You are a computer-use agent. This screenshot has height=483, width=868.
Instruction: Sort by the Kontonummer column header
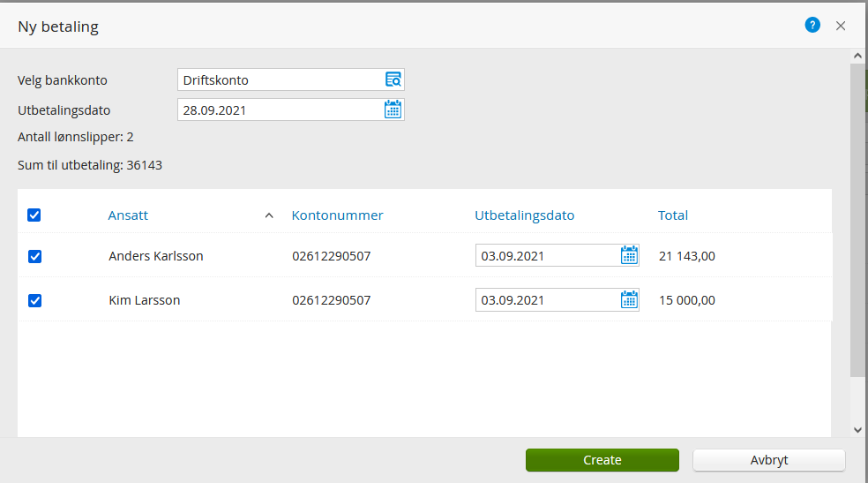click(337, 215)
